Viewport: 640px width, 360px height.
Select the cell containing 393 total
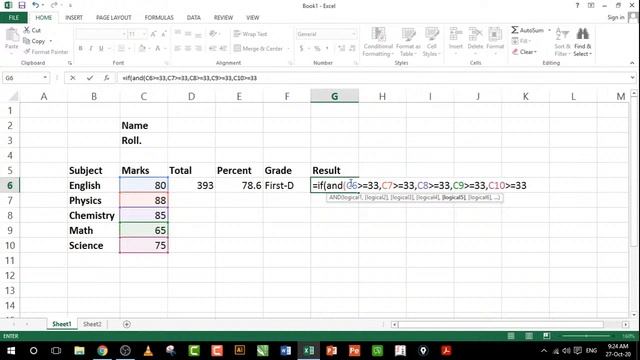pyautogui.click(x=191, y=186)
